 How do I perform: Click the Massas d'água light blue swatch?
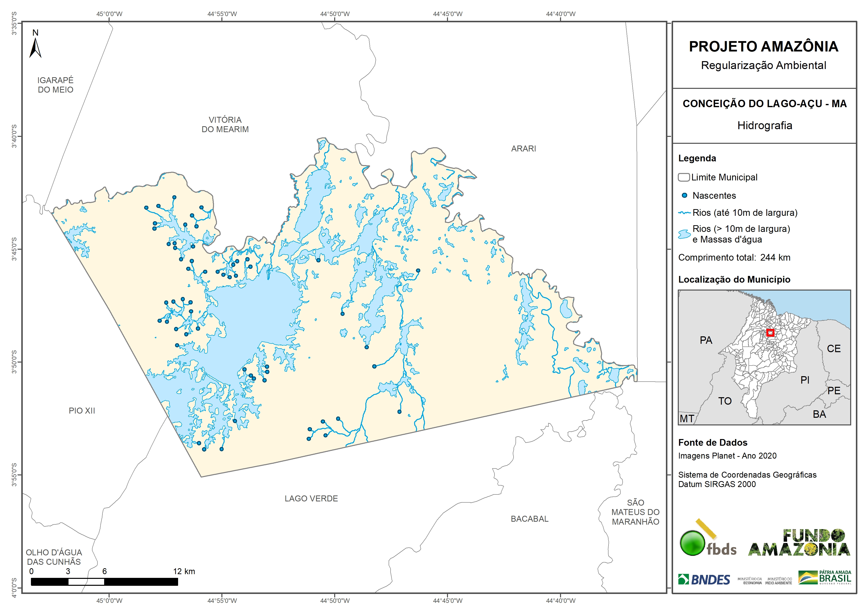[684, 234]
